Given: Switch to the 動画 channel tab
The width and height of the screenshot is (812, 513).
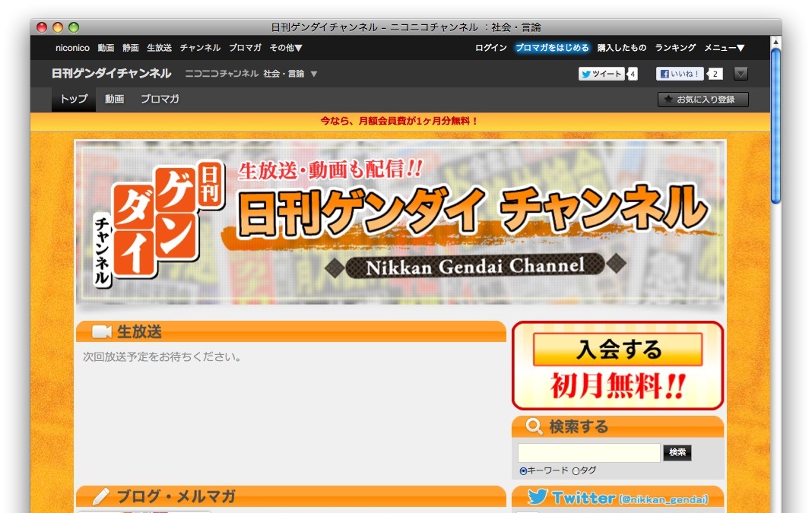Looking at the screenshot, I should (115, 99).
